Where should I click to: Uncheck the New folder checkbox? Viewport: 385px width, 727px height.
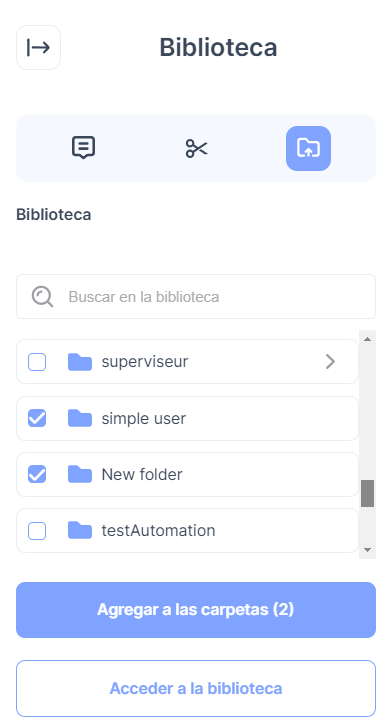(x=37, y=474)
